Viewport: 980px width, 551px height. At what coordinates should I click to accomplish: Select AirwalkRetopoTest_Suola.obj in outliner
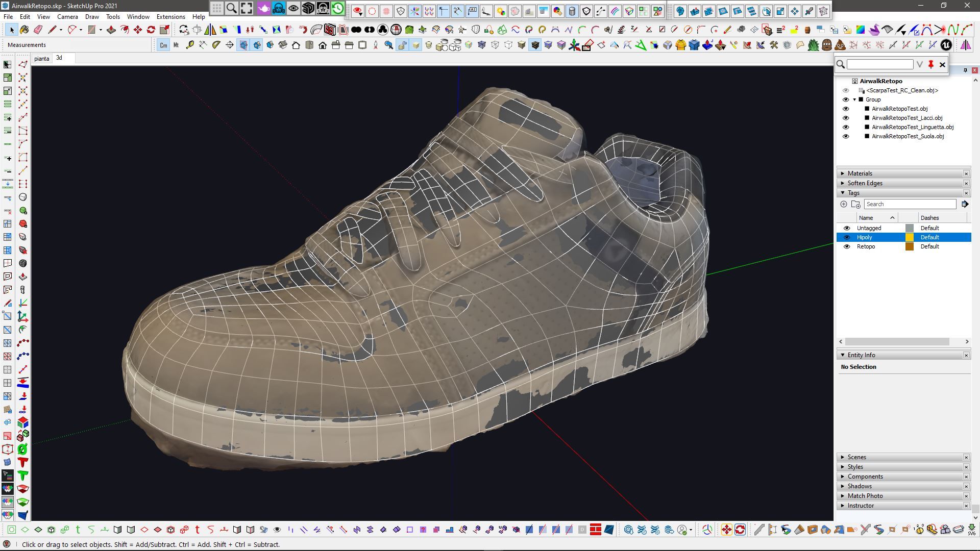point(908,136)
